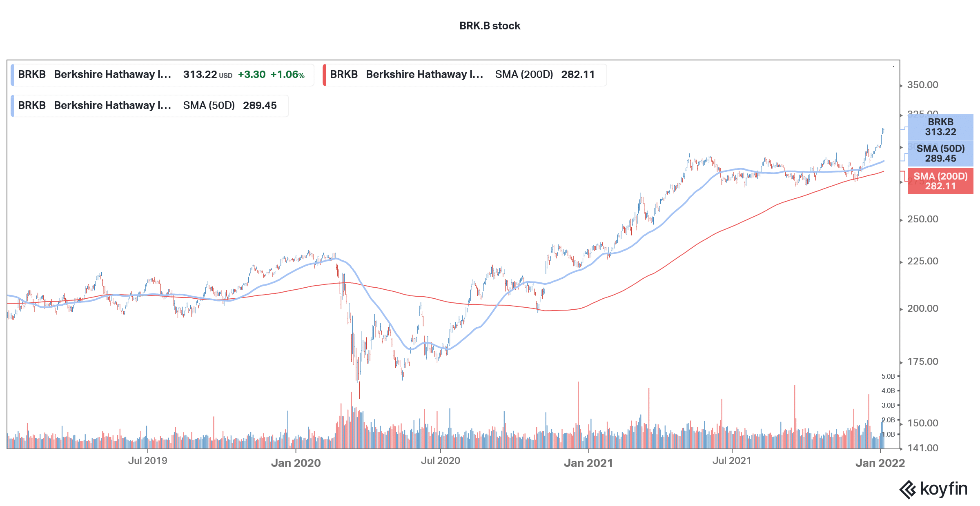Click the 282.11 value in SMA 200D legend
The height and width of the screenshot is (506, 980).
(578, 74)
